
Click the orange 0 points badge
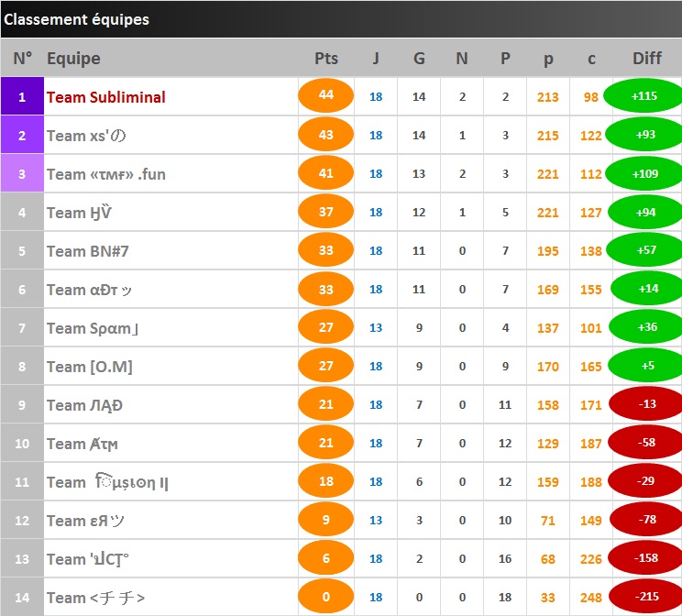325,597
